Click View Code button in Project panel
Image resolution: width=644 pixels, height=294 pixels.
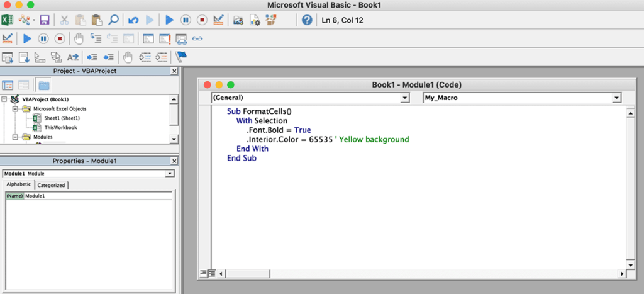8,85
